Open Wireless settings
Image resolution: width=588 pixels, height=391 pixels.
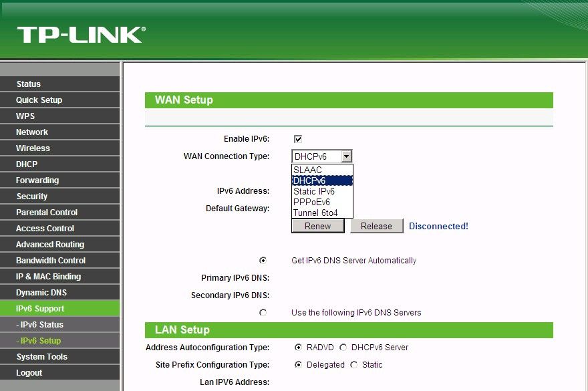[x=59, y=148]
